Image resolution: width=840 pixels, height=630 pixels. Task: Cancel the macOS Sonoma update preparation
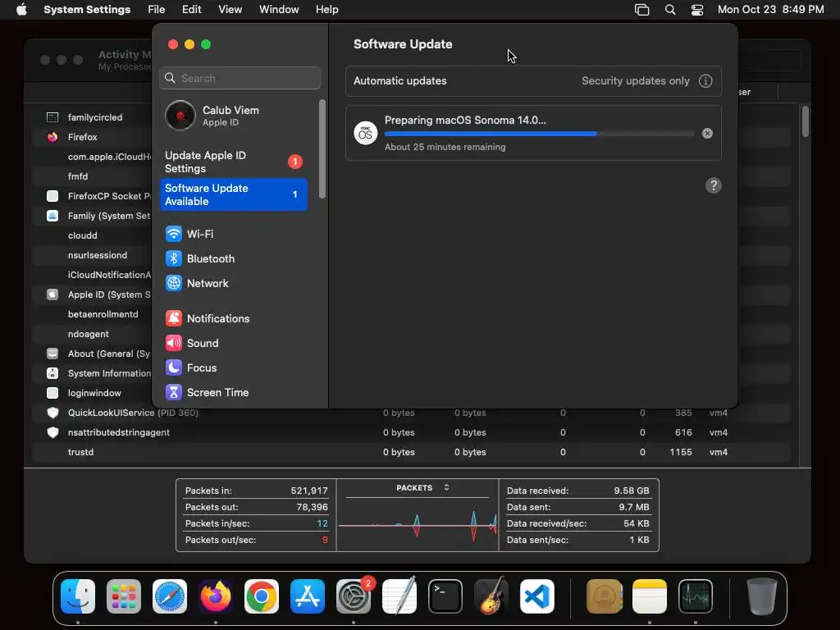(707, 134)
